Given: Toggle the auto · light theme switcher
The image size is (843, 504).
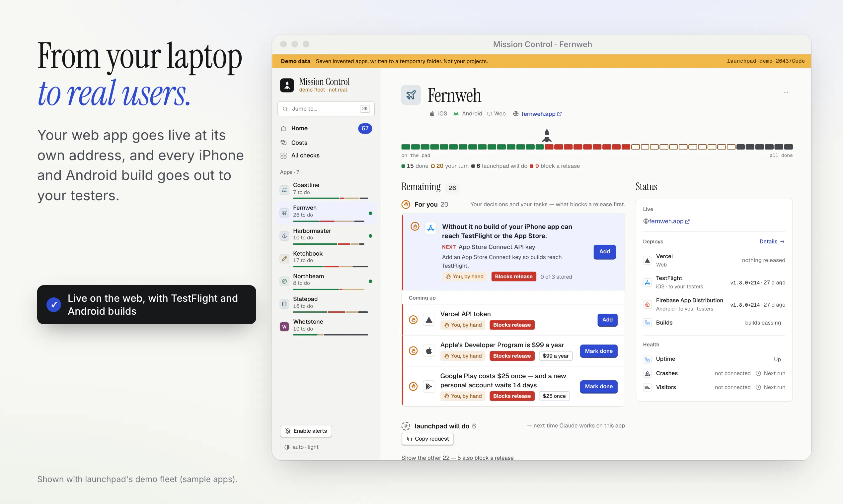Looking at the screenshot, I should [x=301, y=447].
